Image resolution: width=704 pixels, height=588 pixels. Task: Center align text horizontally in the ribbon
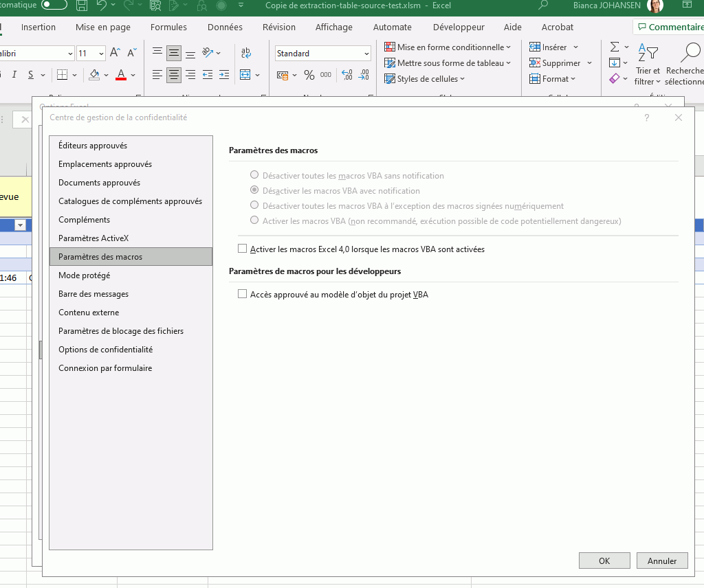(x=174, y=75)
